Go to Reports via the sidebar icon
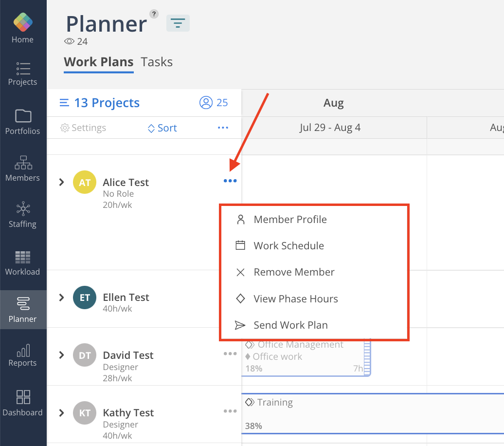Screen dimensions: 504x446 22,356
